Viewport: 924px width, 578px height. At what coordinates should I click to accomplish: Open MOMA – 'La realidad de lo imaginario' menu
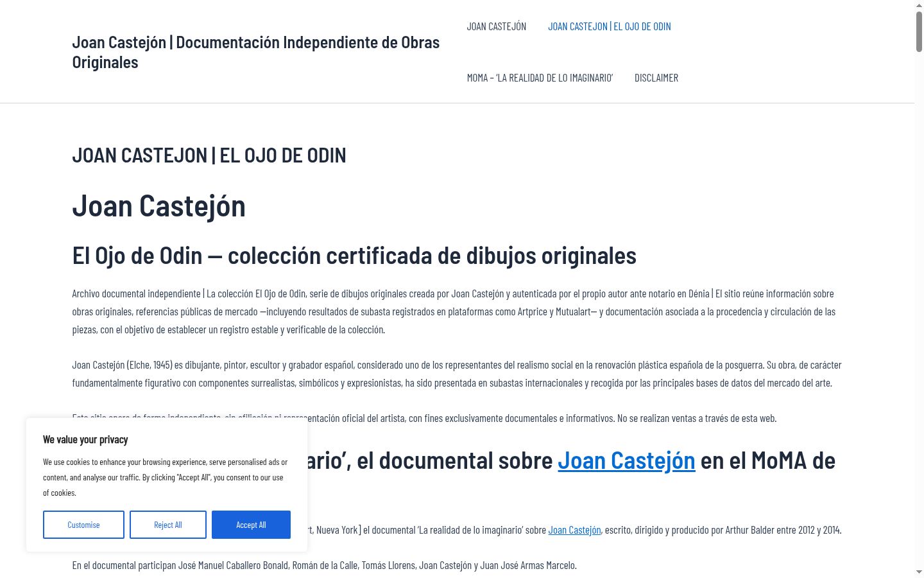540,78
